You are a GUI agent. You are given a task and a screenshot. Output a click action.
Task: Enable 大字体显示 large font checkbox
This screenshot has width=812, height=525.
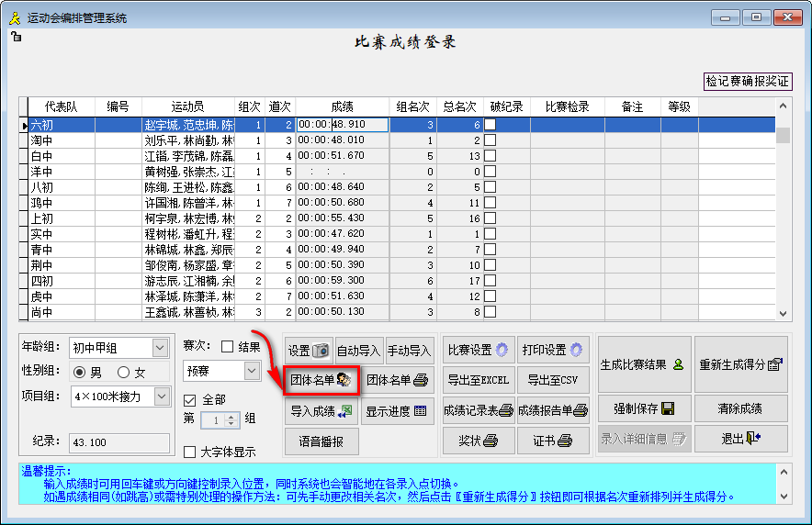coord(190,452)
